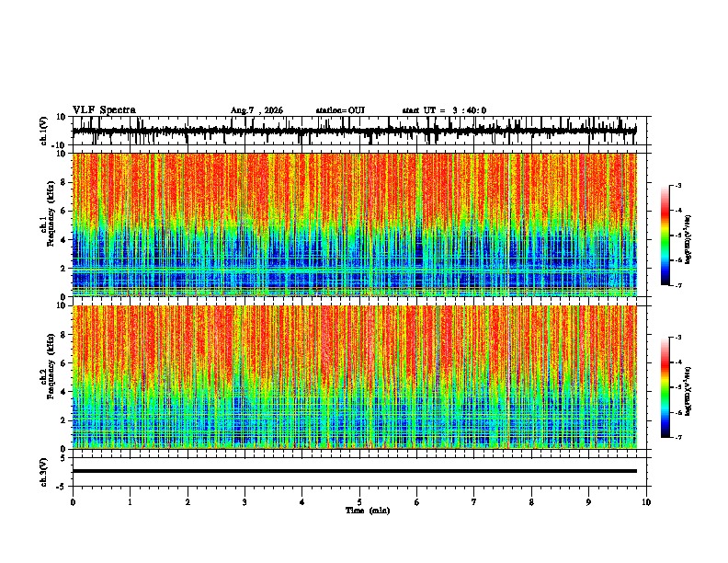Click the "-5" tick on ch.3(V) axis

63,487
